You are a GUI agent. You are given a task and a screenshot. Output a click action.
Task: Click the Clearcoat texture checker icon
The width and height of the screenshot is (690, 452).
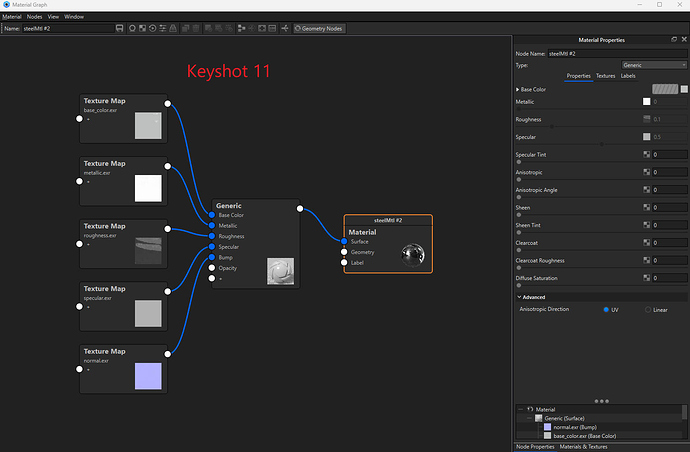click(x=646, y=243)
